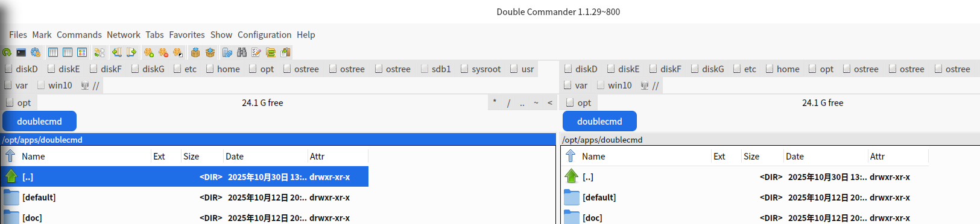Select the left panel doublecmd tab
Image resolution: width=980 pixels, height=224 pixels.
click(x=39, y=121)
